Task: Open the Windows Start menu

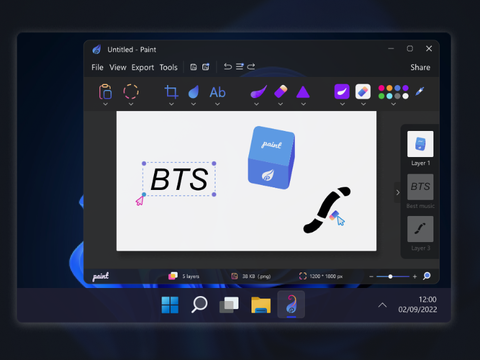Action: [x=170, y=305]
